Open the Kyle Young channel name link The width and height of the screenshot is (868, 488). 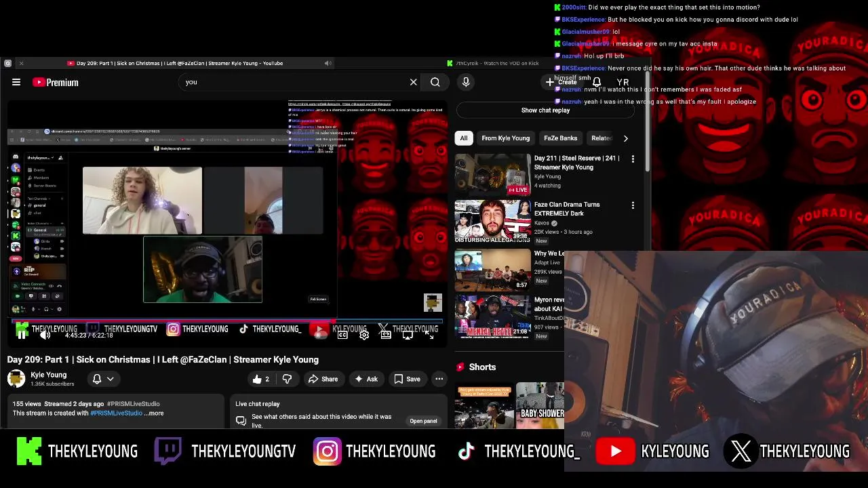click(49, 375)
